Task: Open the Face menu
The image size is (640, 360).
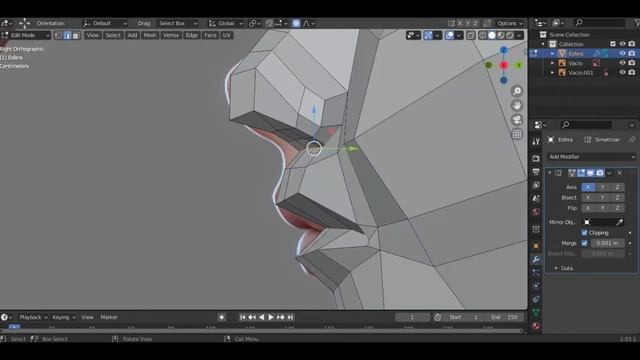Action: coord(210,36)
